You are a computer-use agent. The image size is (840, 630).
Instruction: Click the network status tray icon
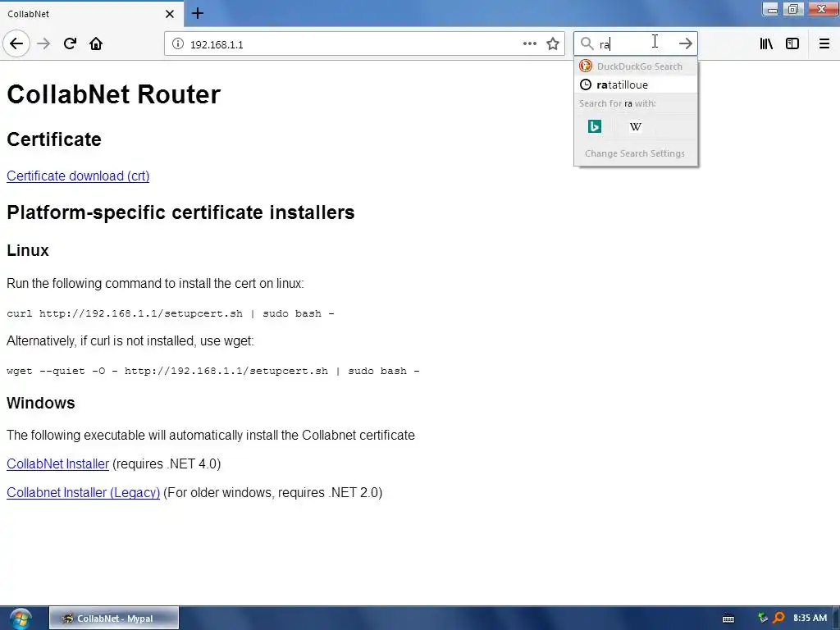click(763, 618)
